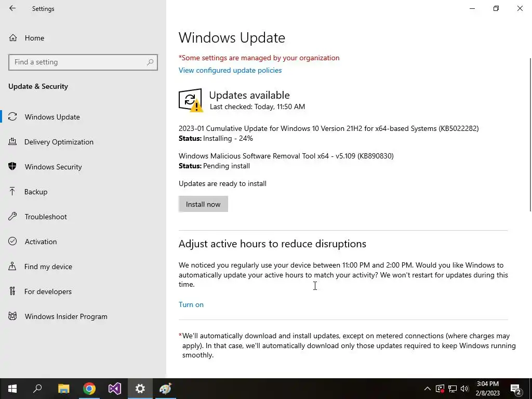Open the Troubleshoot page

tap(46, 217)
